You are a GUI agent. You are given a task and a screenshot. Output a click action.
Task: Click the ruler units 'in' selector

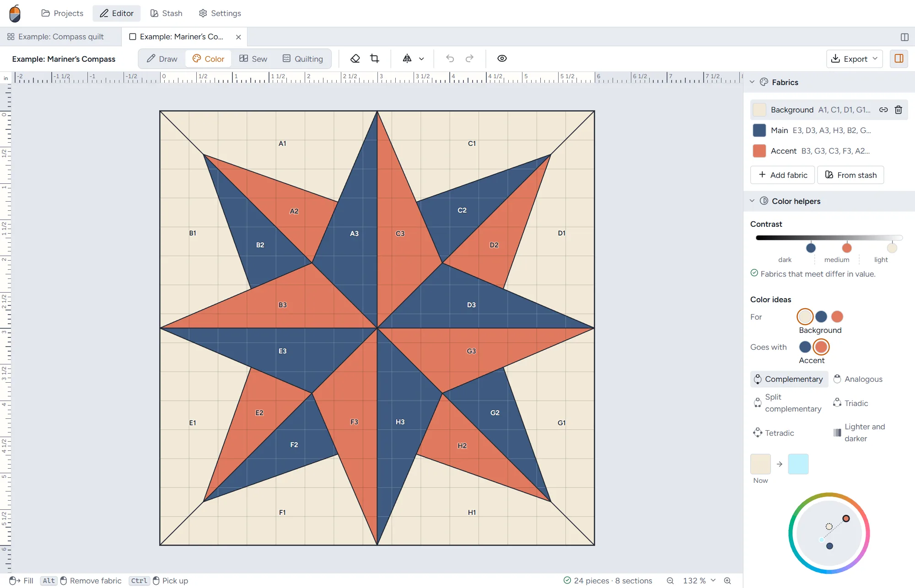(6, 78)
